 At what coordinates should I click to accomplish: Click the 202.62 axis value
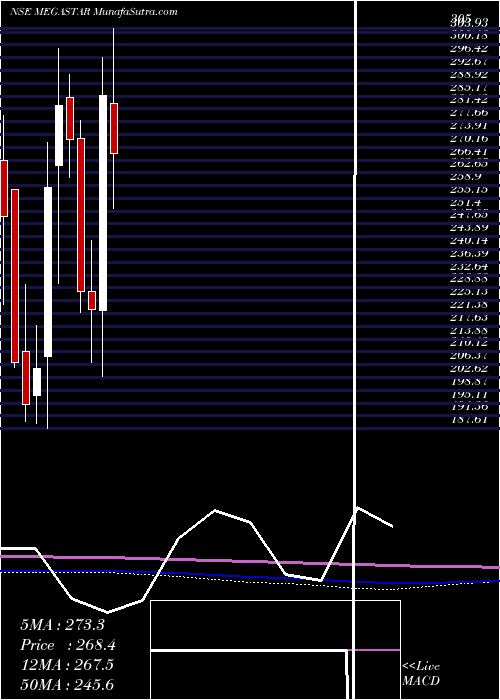click(x=469, y=369)
